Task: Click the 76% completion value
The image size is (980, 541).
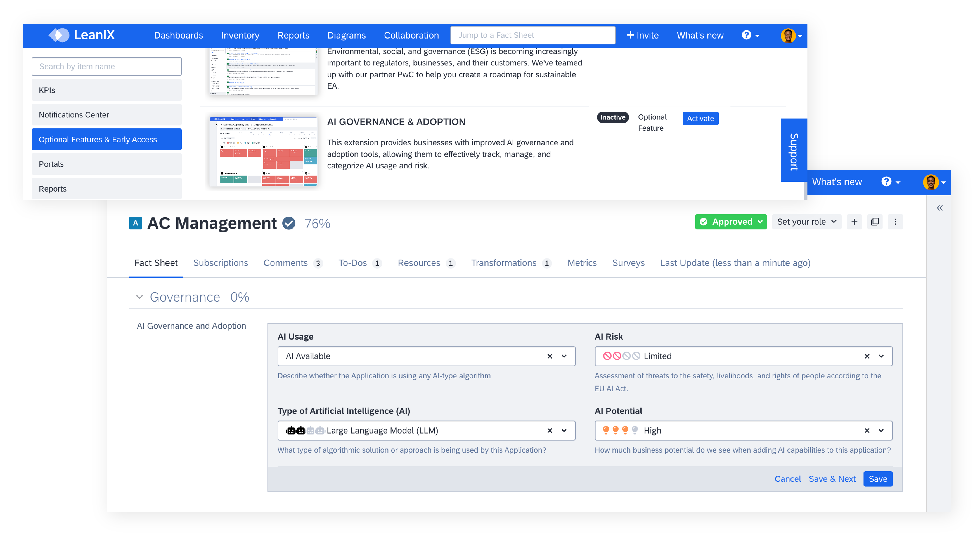Action: 317,224
